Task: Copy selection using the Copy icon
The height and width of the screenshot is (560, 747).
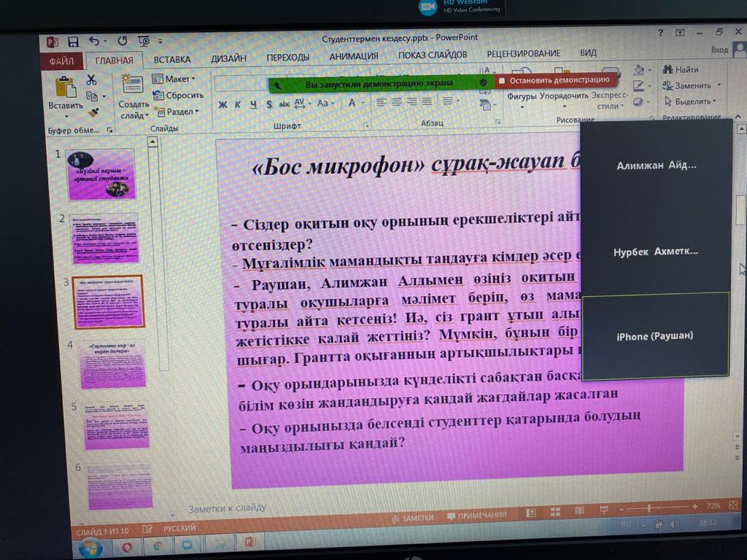Action: pyautogui.click(x=92, y=97)
